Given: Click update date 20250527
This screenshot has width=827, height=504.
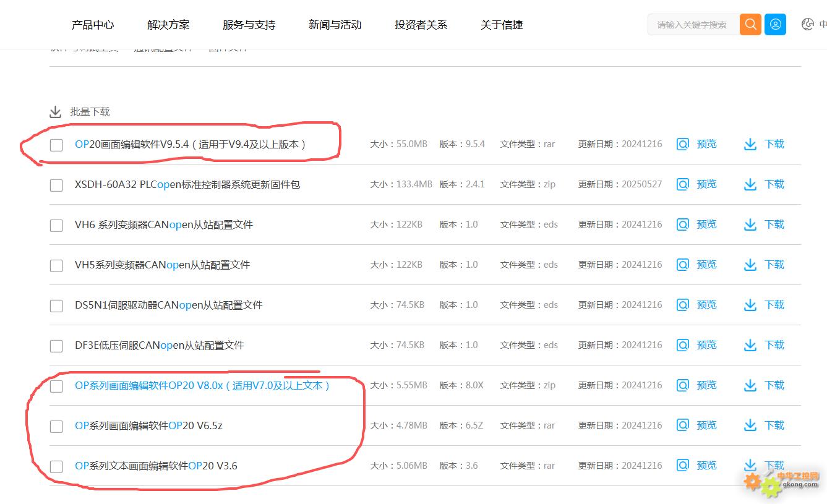Looking at the screenshot, I should click(x=641, y=184).
